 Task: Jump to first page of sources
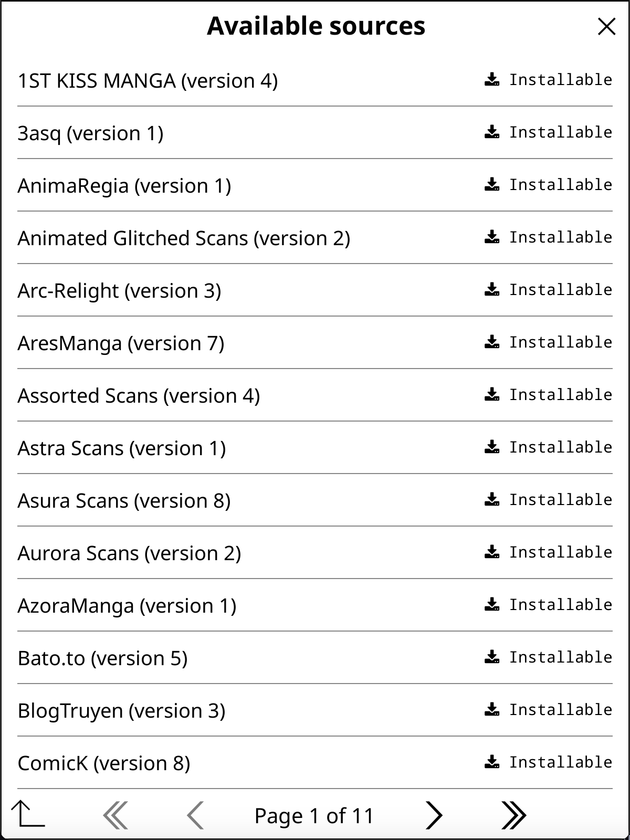pyautogui.click(x=115, y=815)
